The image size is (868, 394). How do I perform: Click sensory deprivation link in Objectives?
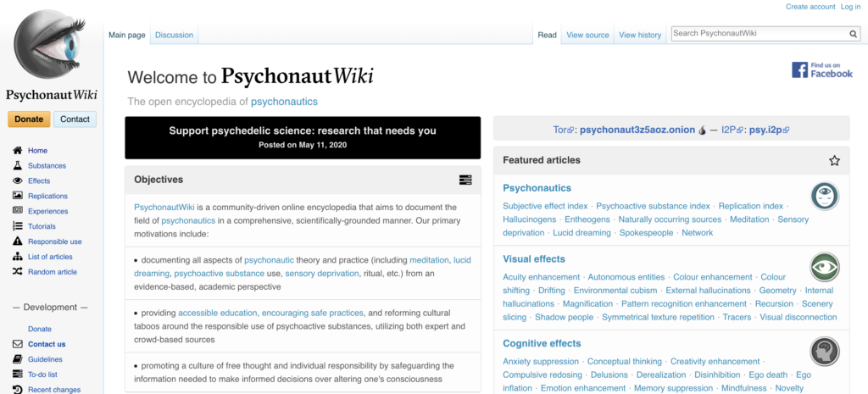point(322,274)
